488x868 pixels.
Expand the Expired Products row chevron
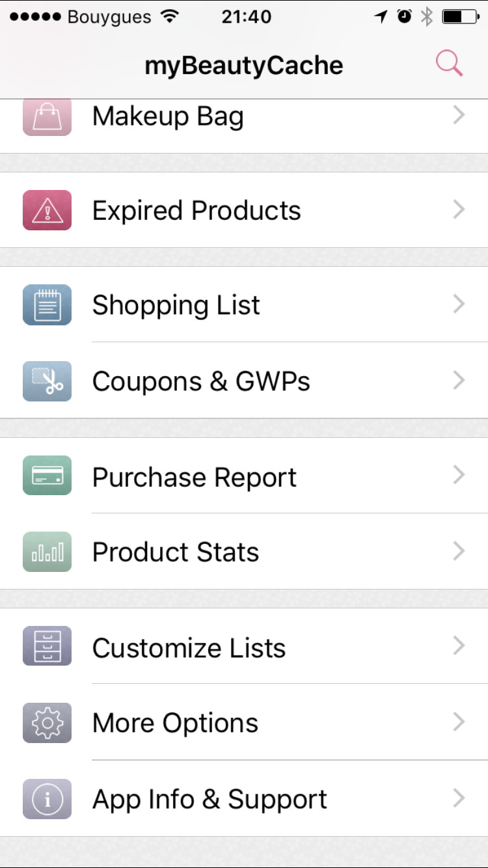click(x=459, y=210)
